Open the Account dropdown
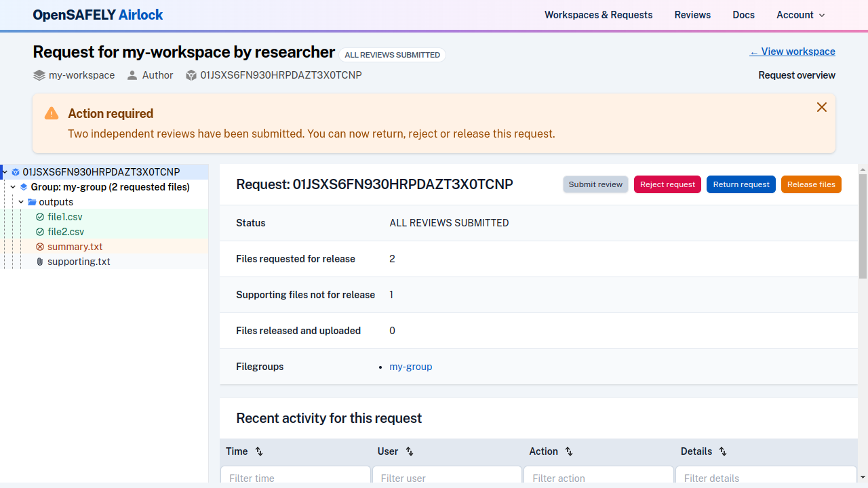Image resolution: width=868 pixels, height=488 pixels. point(800,15)
